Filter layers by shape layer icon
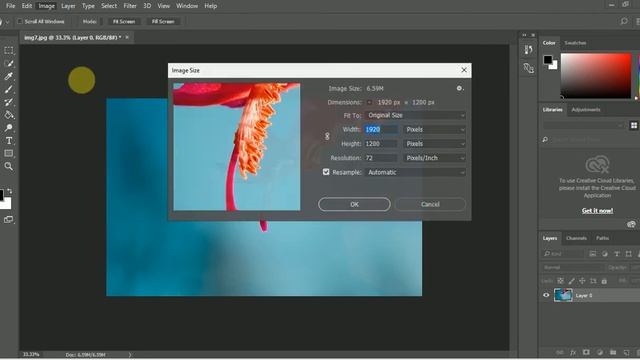The height and width of the screenshot is (360, 640). (x=629, y=253)
